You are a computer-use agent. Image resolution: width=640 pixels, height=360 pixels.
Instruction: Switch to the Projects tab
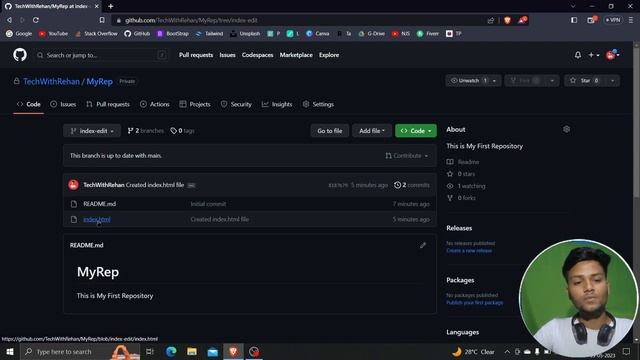coord(195,104)
